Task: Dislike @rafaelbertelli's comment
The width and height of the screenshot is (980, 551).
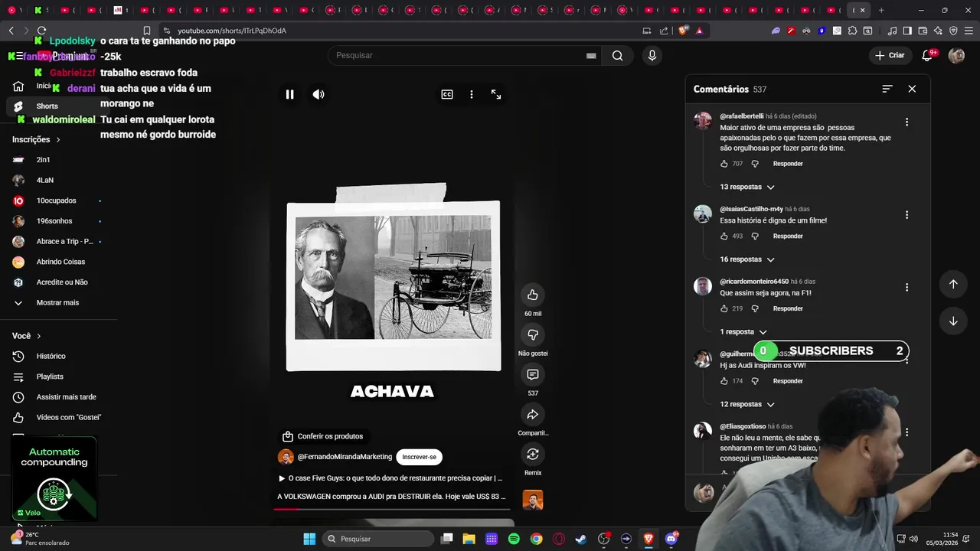Action: coord(755,164)
